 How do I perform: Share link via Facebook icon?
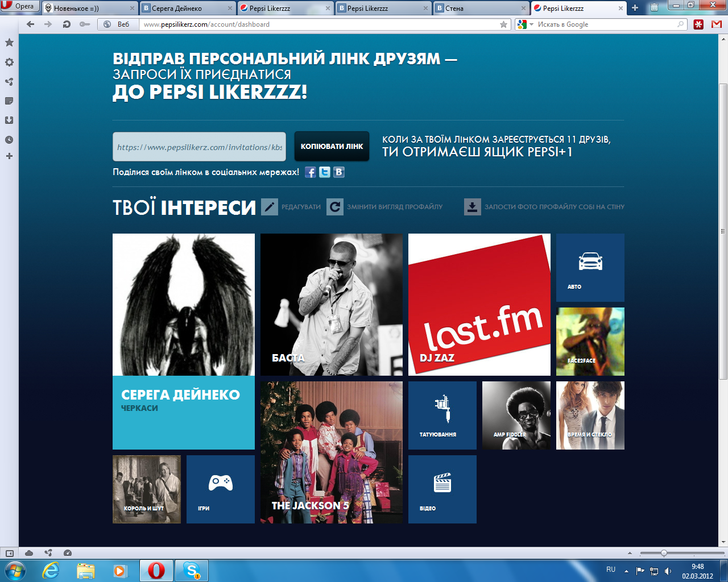click(310, 172)
